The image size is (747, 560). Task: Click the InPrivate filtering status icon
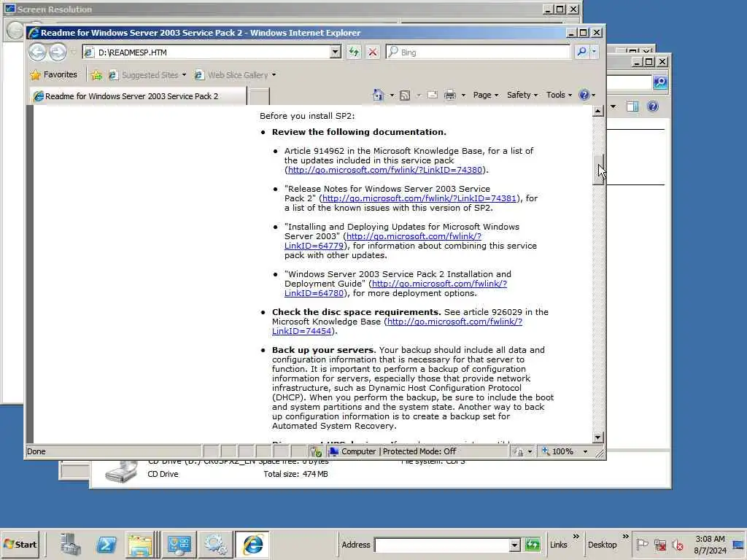[x=518, y=451]
